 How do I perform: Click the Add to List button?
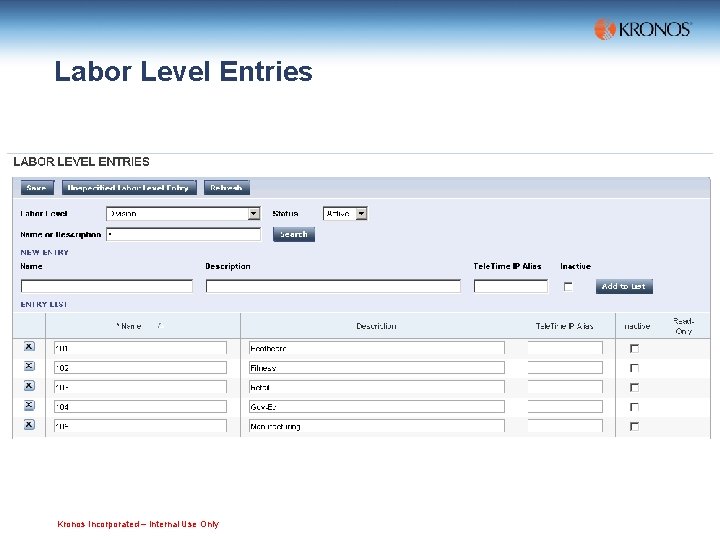pos(624,287)
